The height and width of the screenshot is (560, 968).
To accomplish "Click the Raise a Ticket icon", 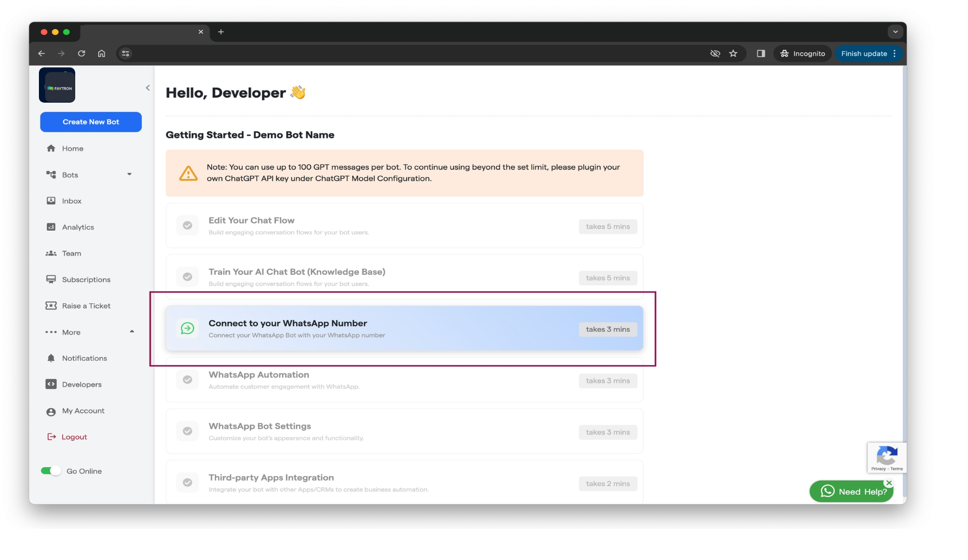I will (51, 305).
